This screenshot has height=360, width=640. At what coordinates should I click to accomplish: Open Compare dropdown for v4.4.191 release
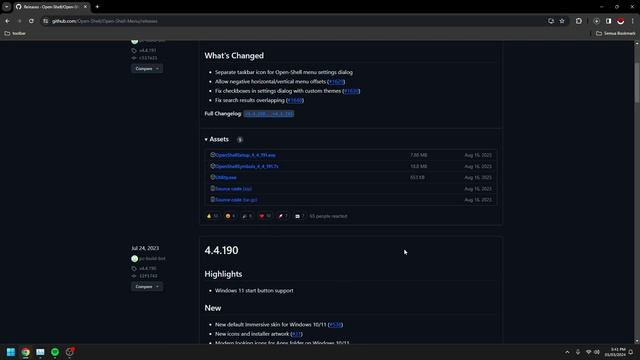(147, 69)
